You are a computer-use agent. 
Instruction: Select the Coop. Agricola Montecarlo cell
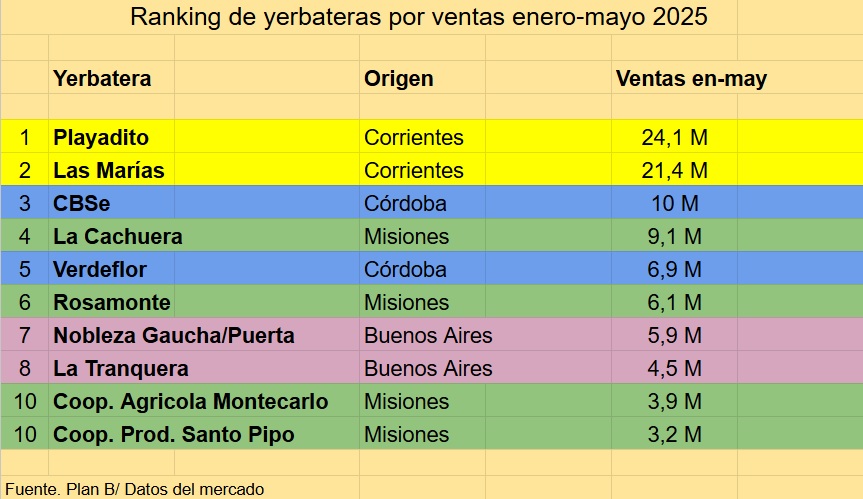pos(190,401)
